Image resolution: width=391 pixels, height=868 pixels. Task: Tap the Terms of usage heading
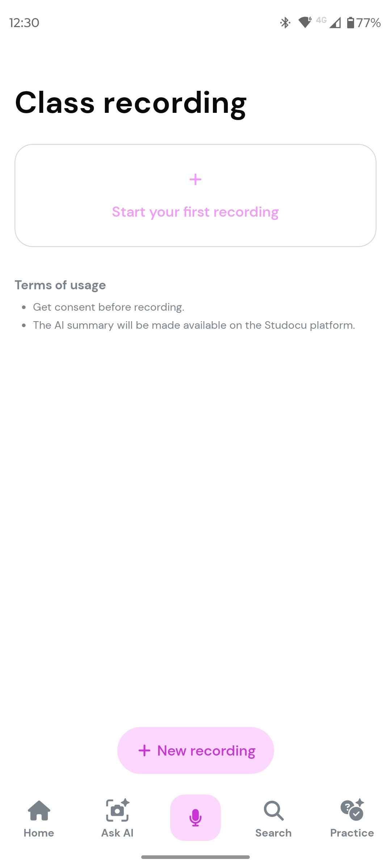[60, 285]
